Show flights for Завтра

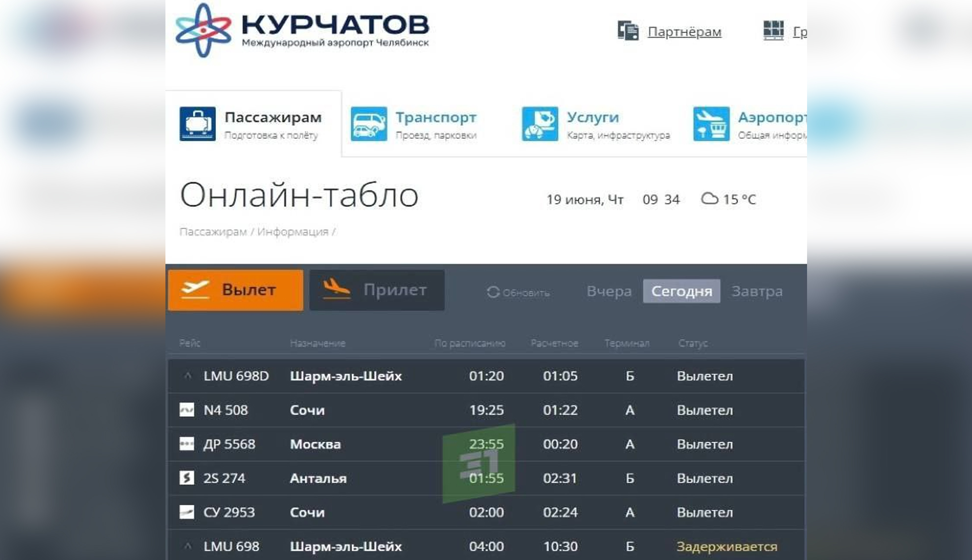(756, 291)
